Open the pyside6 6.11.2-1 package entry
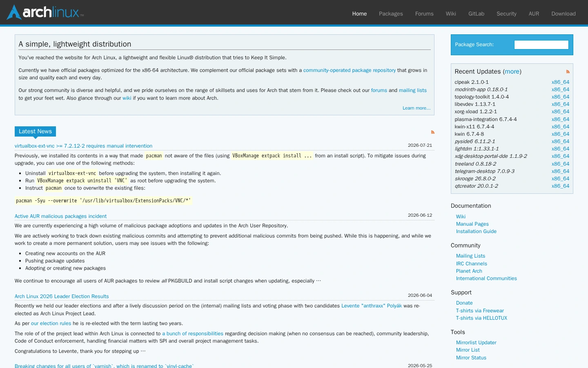This screenshot has height=368, width=588. 475,141
